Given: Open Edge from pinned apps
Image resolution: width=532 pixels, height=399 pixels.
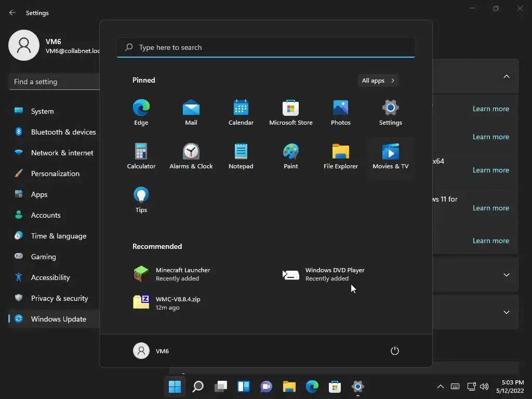Looking at the screenshot, I should 141,113.
